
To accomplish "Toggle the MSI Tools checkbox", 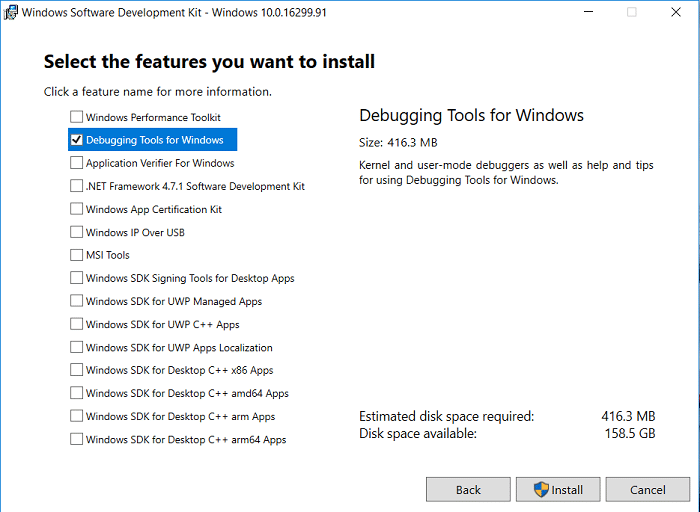I will pos(77,255).
